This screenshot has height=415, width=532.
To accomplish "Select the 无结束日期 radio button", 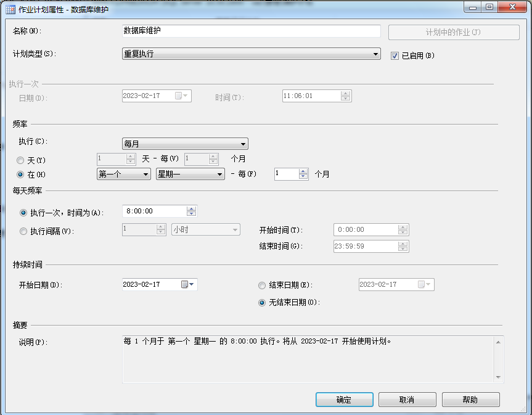I will pos(262,303).
